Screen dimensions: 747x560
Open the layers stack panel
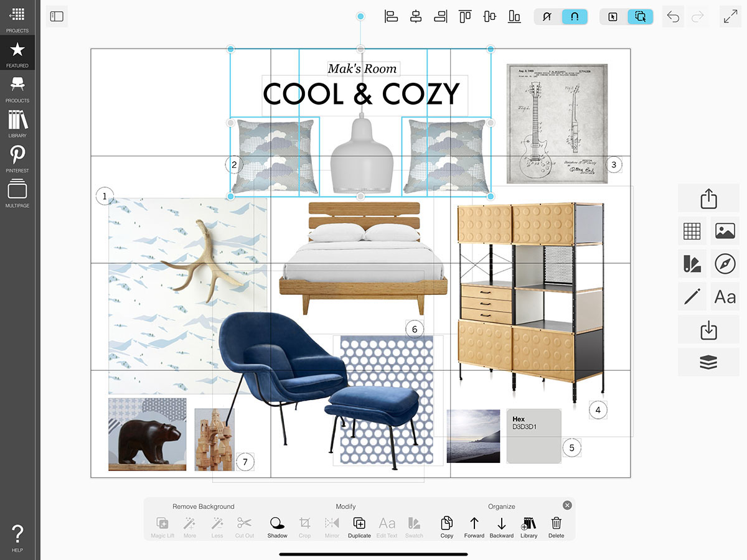tap(708, 362)
